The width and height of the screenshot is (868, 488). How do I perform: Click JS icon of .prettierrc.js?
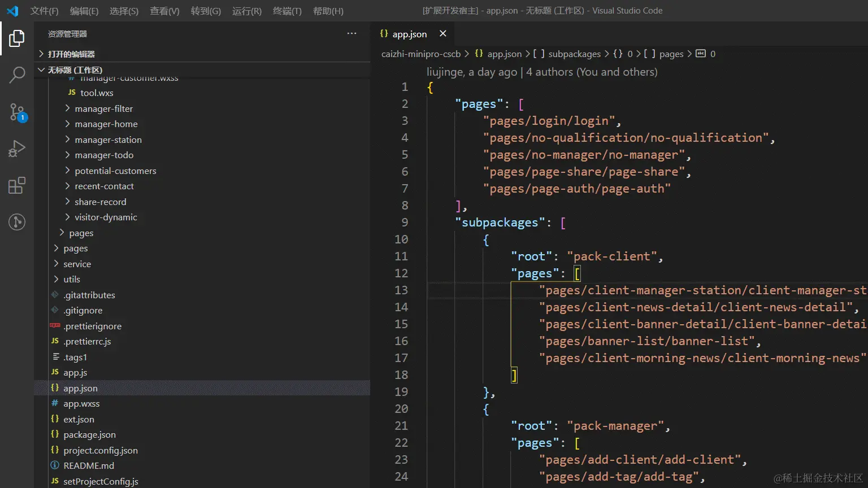coord(55,341)
